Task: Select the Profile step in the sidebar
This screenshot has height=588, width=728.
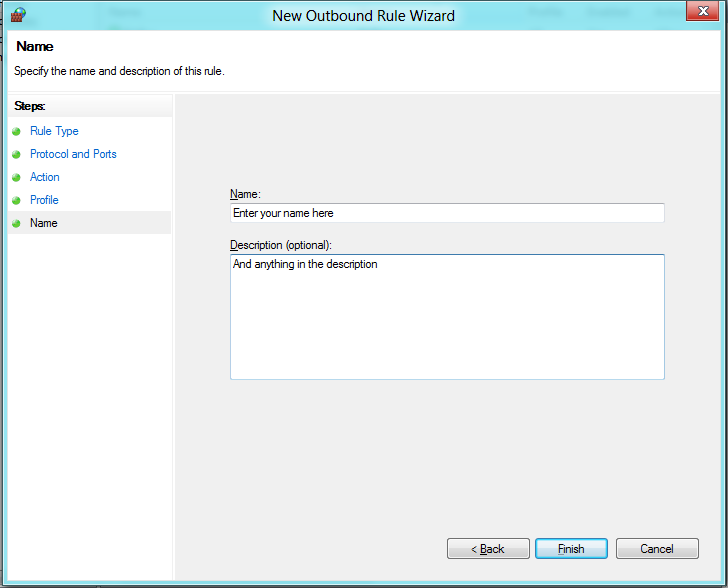Action: point(44,200)
